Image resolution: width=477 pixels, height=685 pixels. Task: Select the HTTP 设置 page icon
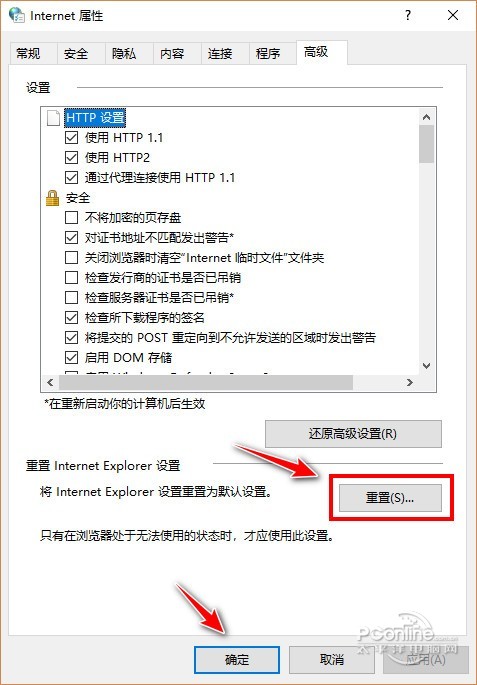coord(53,118)
